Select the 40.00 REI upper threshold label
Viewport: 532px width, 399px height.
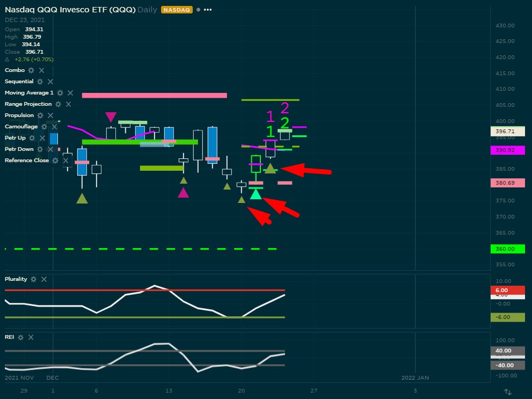pos(507,351)
